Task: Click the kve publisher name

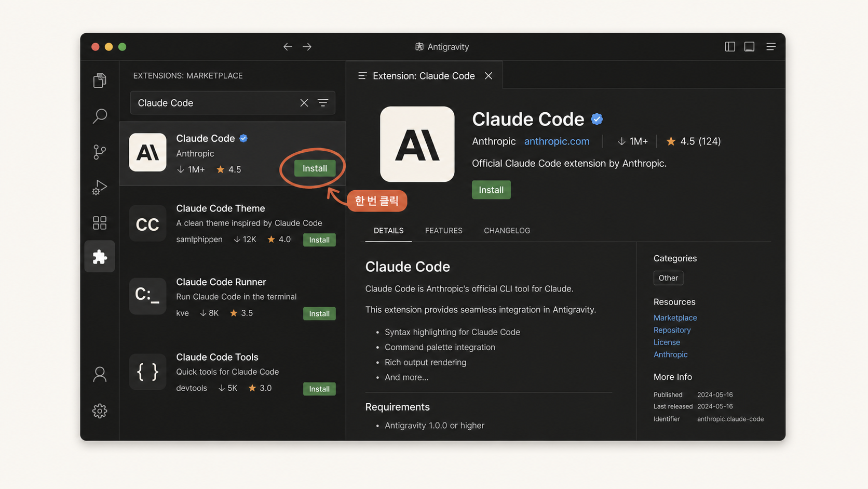Action: click(x=182, y=313)
